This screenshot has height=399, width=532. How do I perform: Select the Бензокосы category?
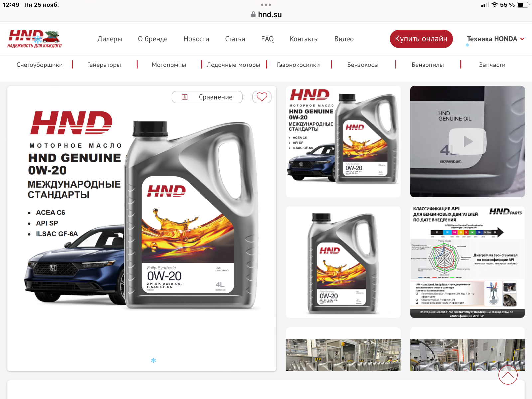[363, 65]
